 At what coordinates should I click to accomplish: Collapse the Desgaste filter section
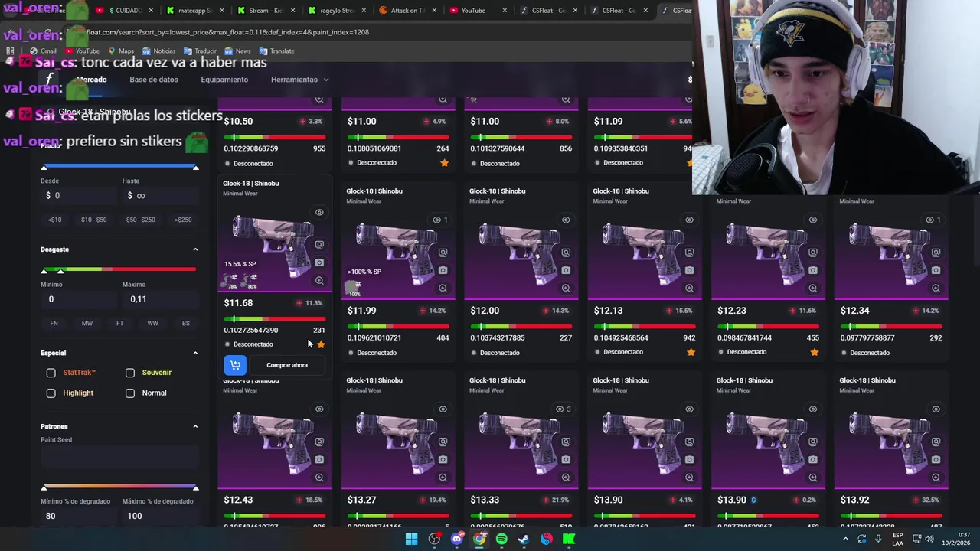coord(195,249)
